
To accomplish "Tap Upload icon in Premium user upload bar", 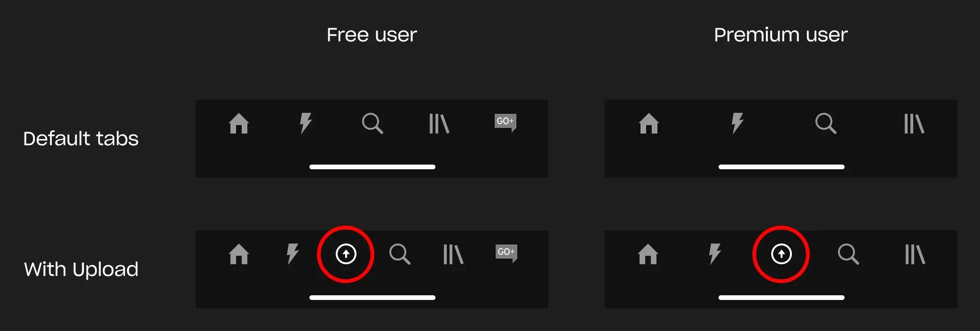I will tap(782, 254).
